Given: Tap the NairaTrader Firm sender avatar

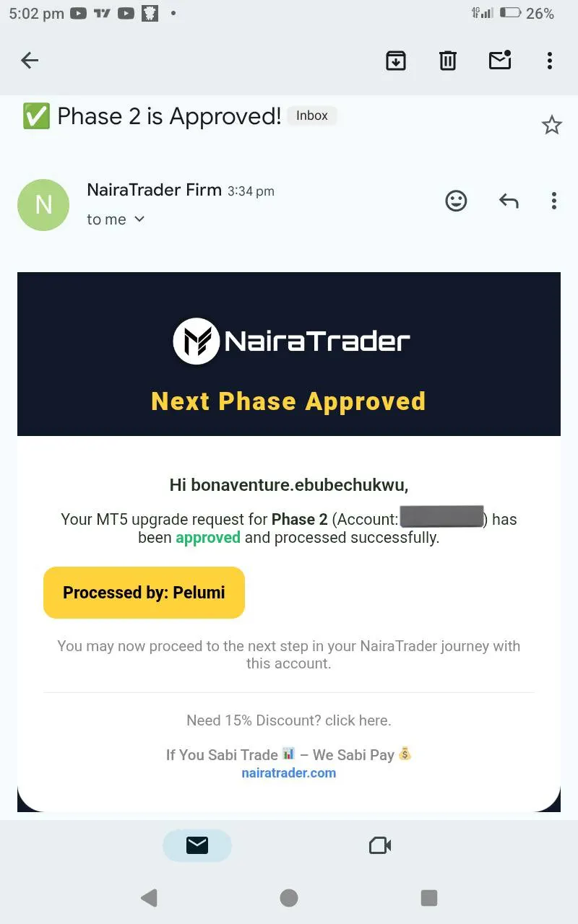Looking at the screenshot, I should pos(43,205).
